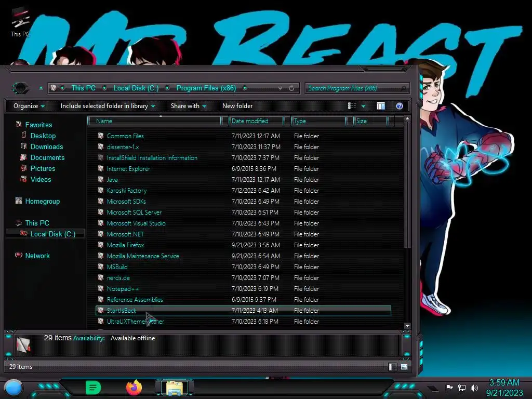Select the Java folder icon

[101, 179]
